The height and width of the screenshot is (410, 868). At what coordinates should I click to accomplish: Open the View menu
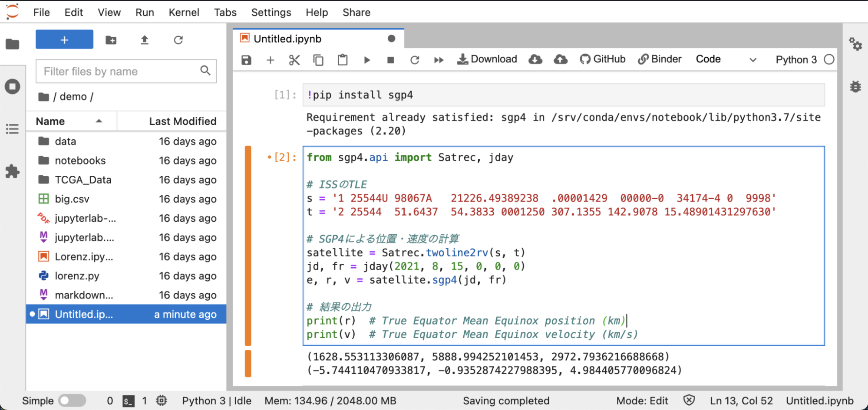click(109, 12)
